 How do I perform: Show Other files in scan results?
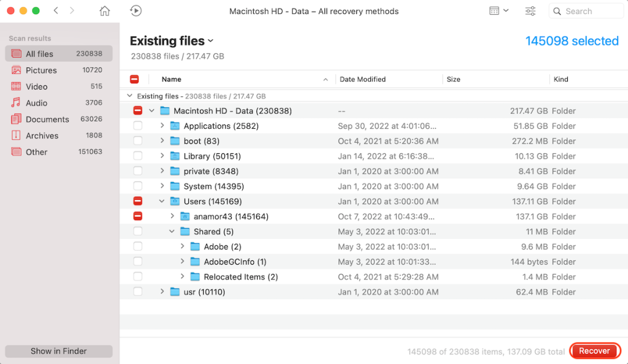(x=58, y=152)
